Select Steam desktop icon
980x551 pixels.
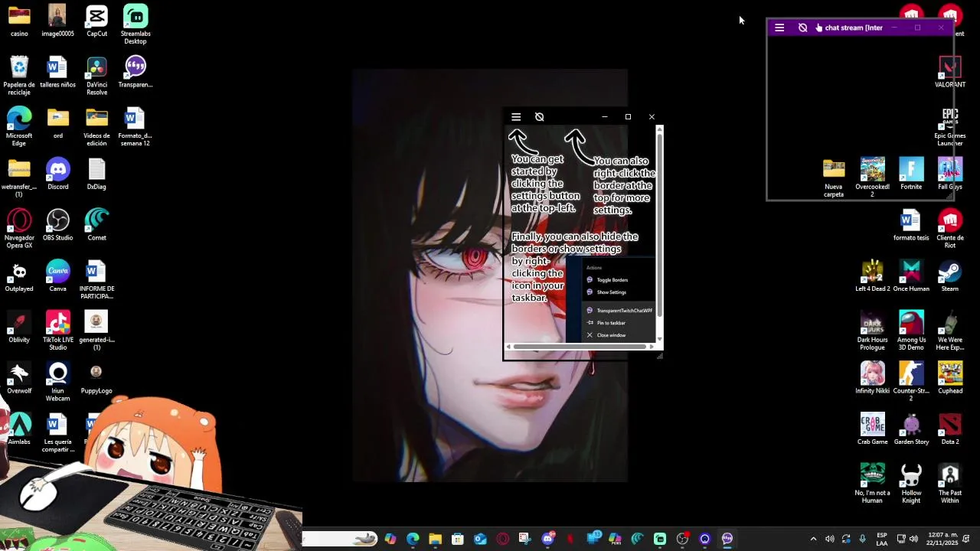[950, 277]
